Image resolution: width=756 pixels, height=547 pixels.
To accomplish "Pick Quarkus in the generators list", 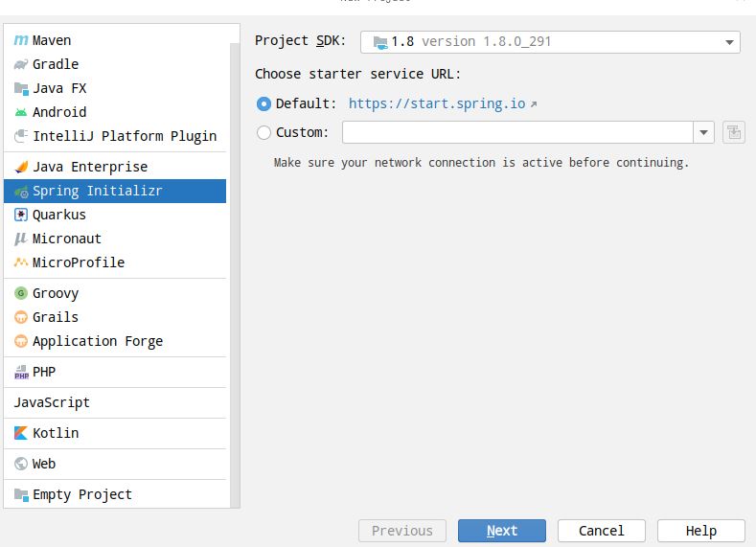I will click(115, 215).
